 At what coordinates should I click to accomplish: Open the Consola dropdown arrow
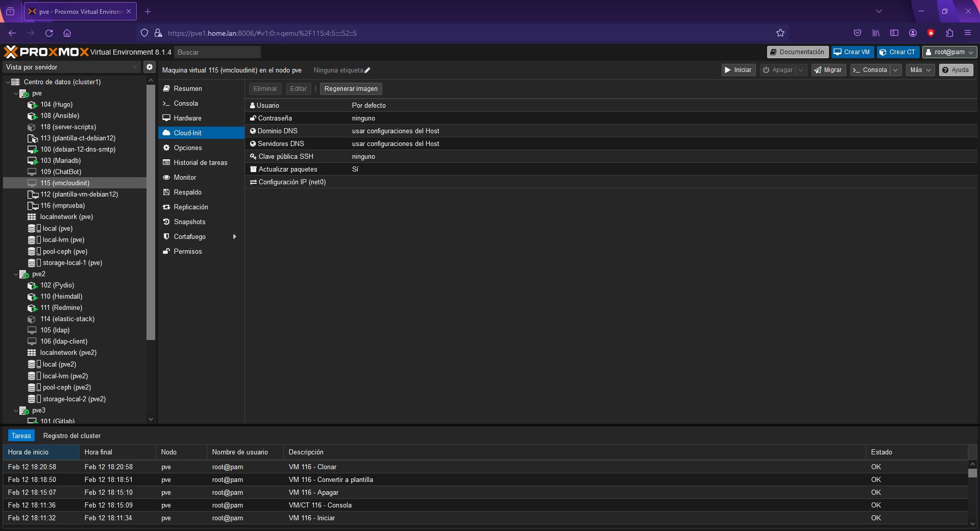895,70
